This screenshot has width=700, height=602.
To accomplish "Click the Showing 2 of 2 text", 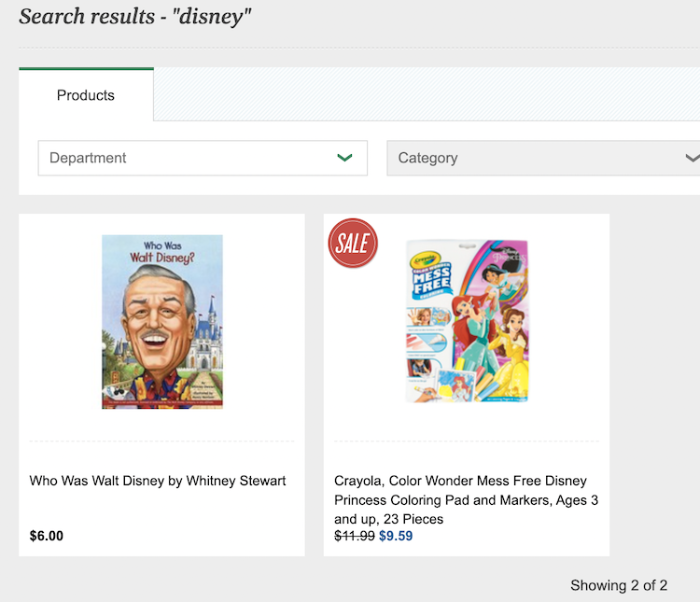I will click(x=619, y=585).
